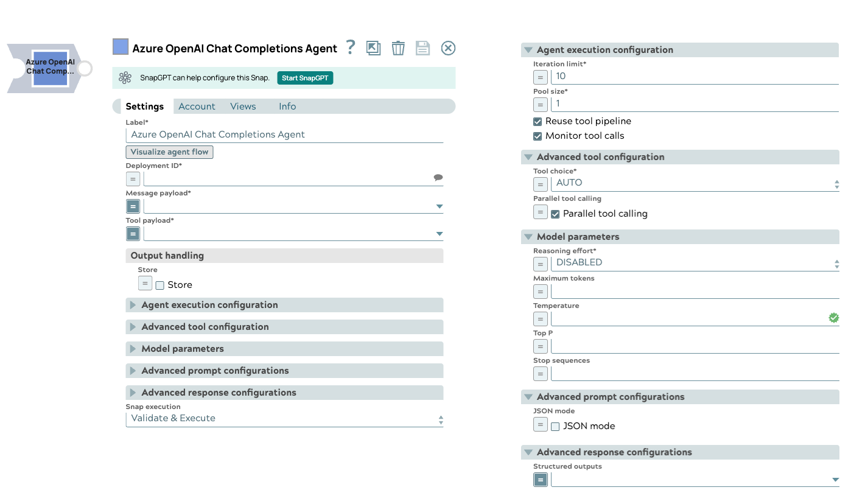Switch to the Account tab

(197, 106)
